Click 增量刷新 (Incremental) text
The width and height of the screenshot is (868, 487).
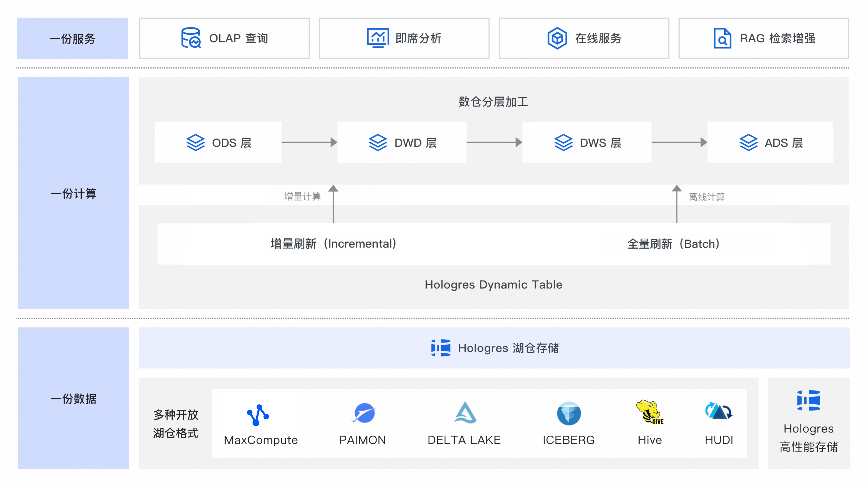(334, 244)
